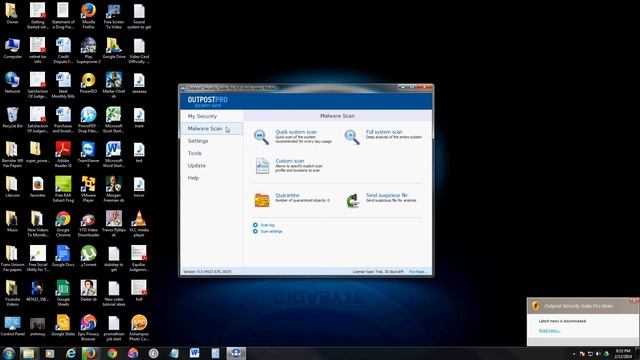Image resolution: width=640 pixels, height=360 pixels.
Task: Select the Owner folder on desktop
Action: tap(12, 14)
